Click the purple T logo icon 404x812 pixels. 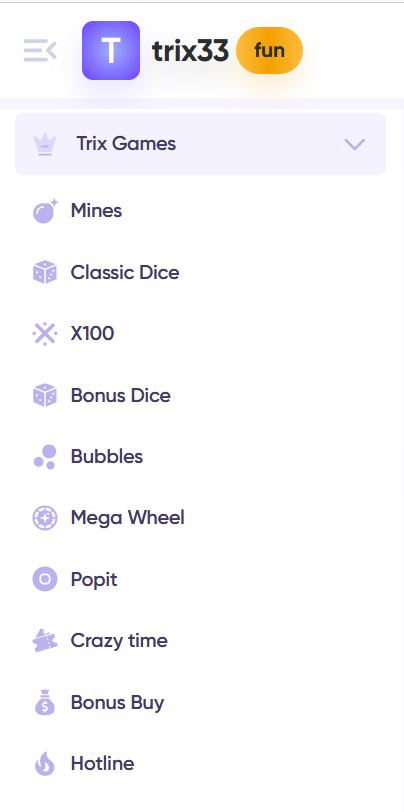coord(111,50)
